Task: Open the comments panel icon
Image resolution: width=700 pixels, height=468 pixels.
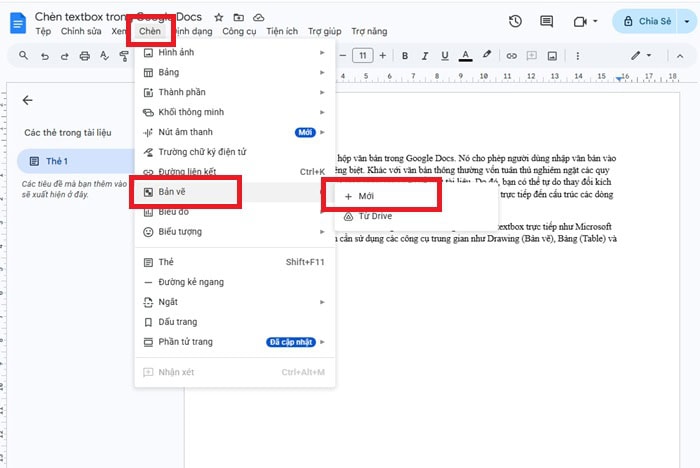Action: point(546,21)
